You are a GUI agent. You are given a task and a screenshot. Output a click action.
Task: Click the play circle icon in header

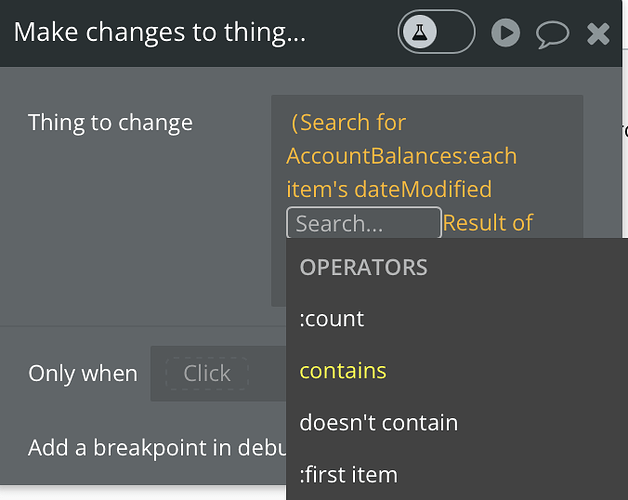pyautogui.click(x=506, y=34)
